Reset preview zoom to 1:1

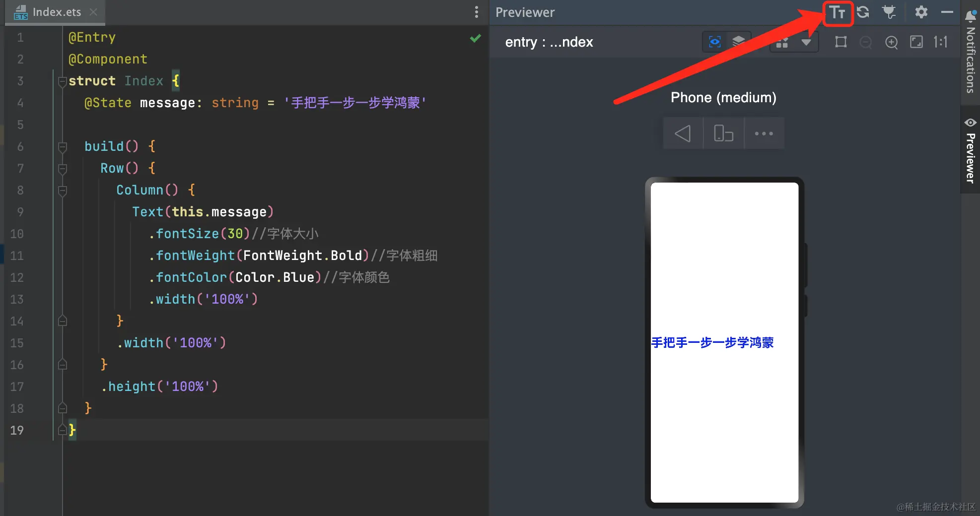(x=941, y=42)
